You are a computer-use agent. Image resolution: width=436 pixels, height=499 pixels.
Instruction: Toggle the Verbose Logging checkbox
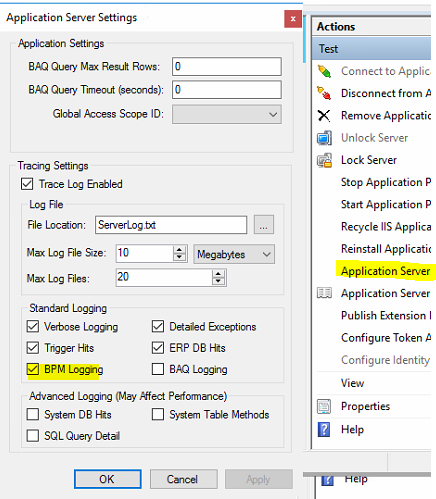[33, 326]
